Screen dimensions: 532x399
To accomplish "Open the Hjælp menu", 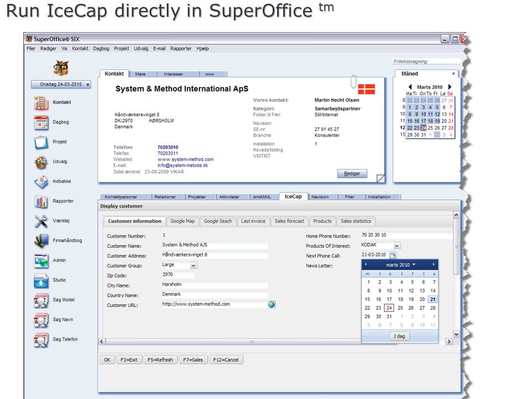I will tap(203, 49).
